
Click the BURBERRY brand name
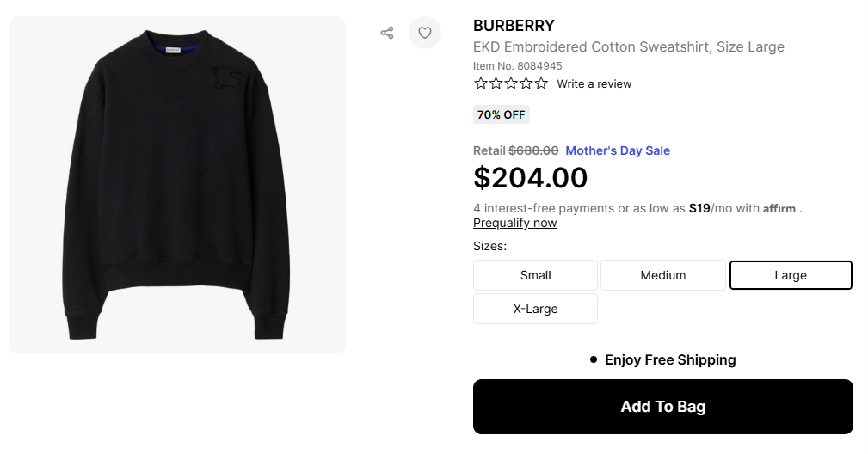514,26
